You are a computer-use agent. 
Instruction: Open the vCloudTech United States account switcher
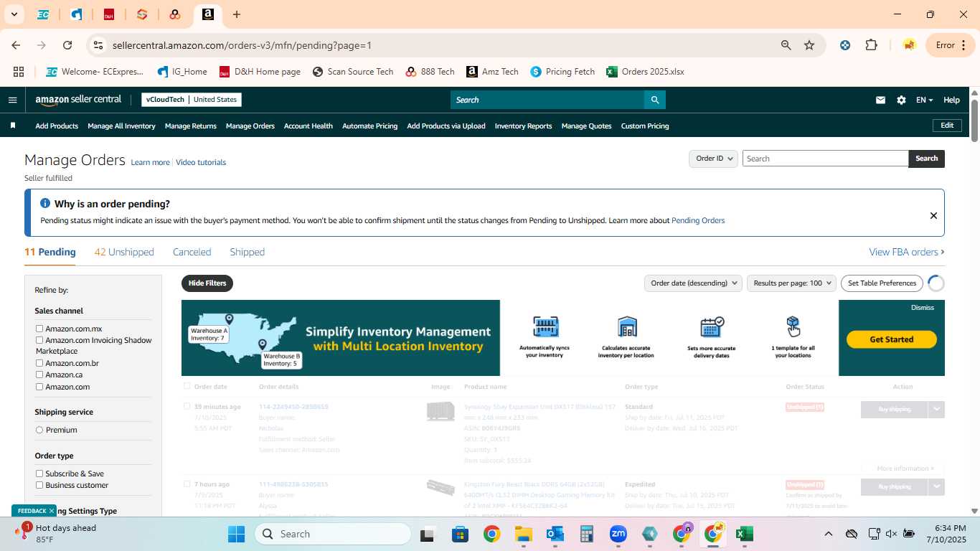192,100
